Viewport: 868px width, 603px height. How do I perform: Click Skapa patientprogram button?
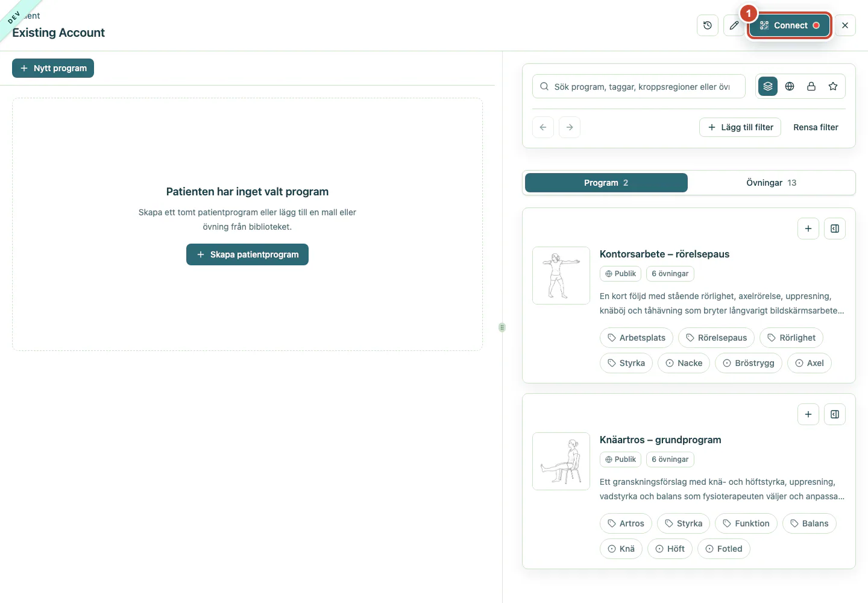[x=247, y=254]
